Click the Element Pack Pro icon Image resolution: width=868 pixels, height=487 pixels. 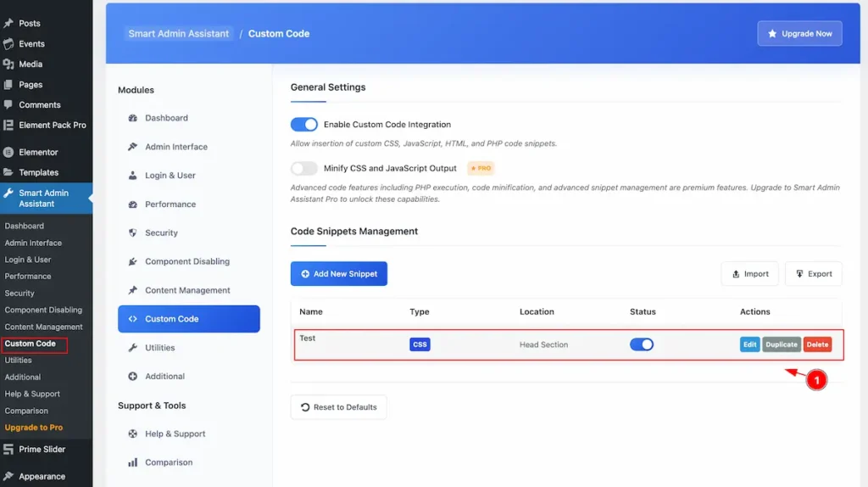pos(8,126)
